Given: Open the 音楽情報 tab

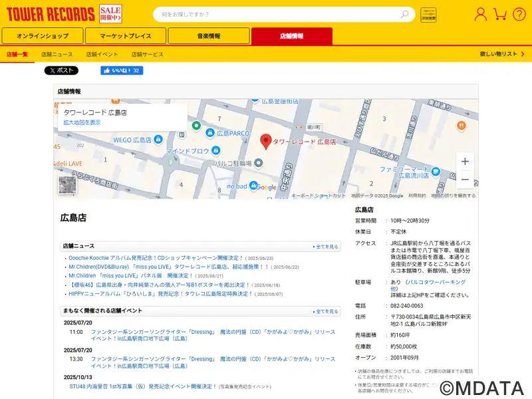Looking at the screenshot, I should pyautogui.click(x=209, y=36).
